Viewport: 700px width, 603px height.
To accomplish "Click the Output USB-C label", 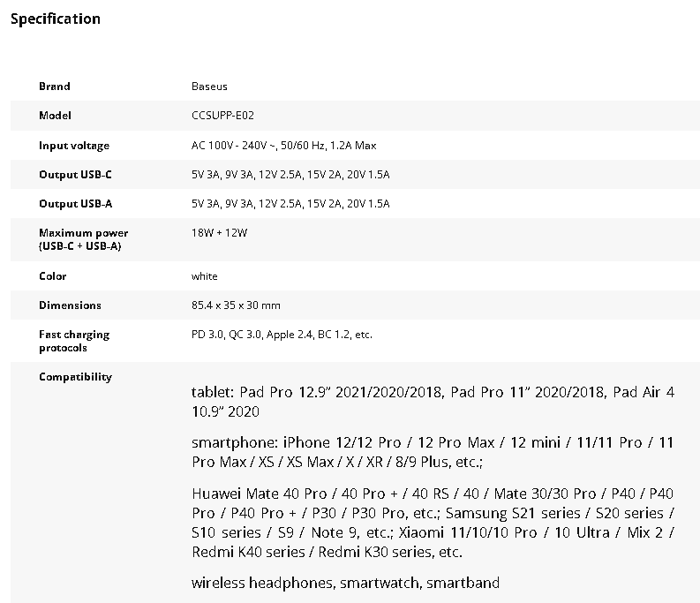I will click(x=75, y=175).
